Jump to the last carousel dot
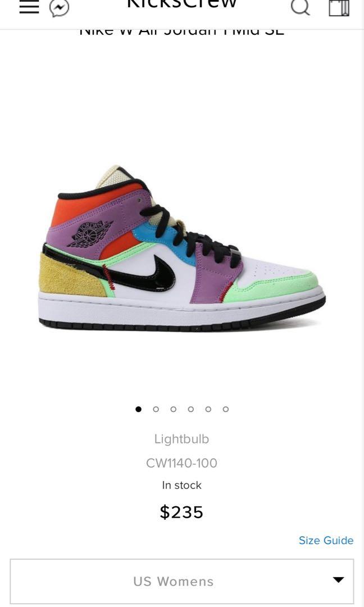Viewport: 364px width, 607px height. coord(226,409)
